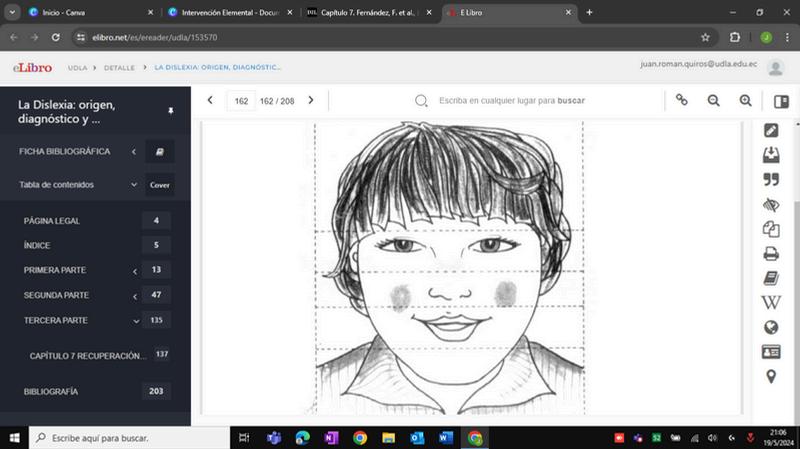Click the print icon in the right sidebar
The width and height of the screenshot is (800, 449).
pyautogui.click(x=771, y=253)
